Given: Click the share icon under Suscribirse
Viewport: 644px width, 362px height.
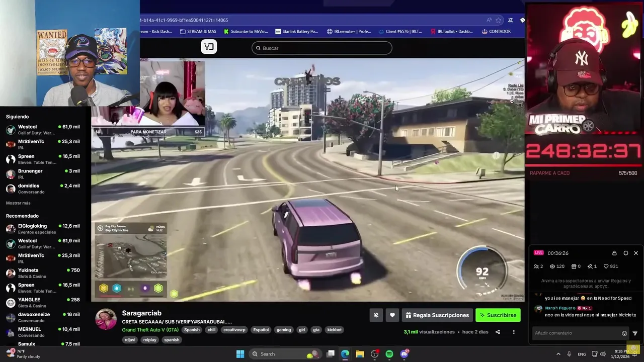Looking at the screenshot, I should [498, 332].
